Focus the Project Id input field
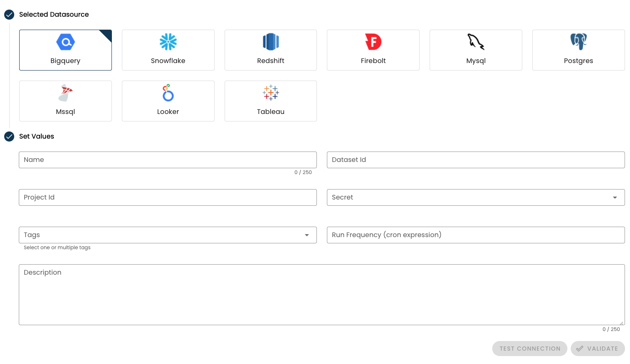630x364 pixels. [168, 197]
